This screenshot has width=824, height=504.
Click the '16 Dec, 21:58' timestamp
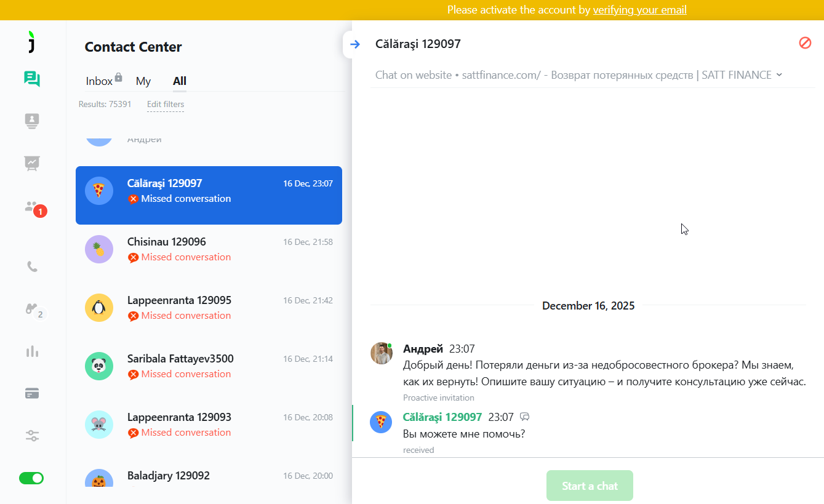point(308,242)
